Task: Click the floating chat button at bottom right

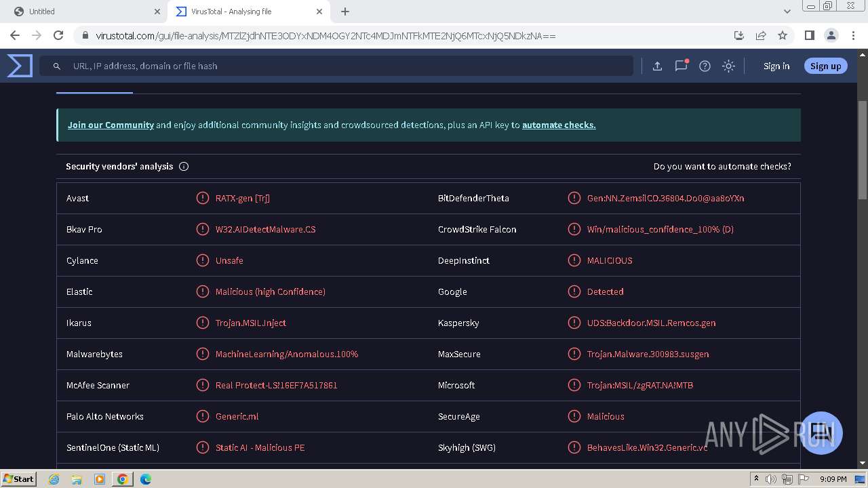Action: point(821,432)
